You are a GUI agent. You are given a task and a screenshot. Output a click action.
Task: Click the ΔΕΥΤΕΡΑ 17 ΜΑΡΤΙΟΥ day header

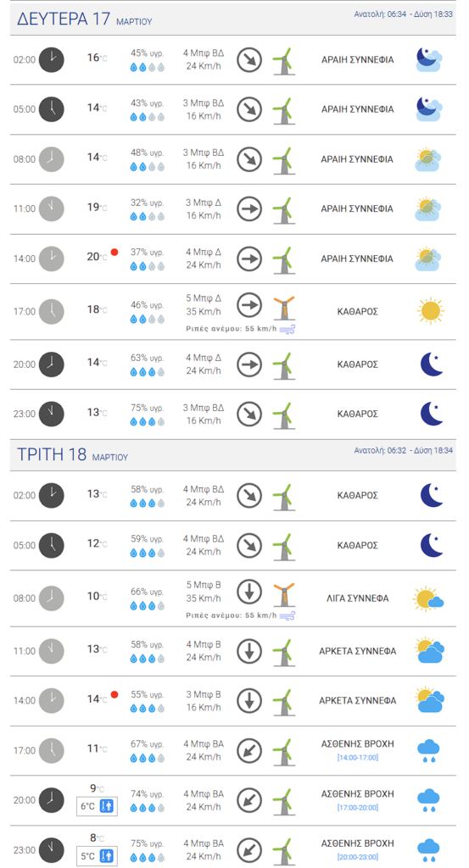[x=85, y=19]
